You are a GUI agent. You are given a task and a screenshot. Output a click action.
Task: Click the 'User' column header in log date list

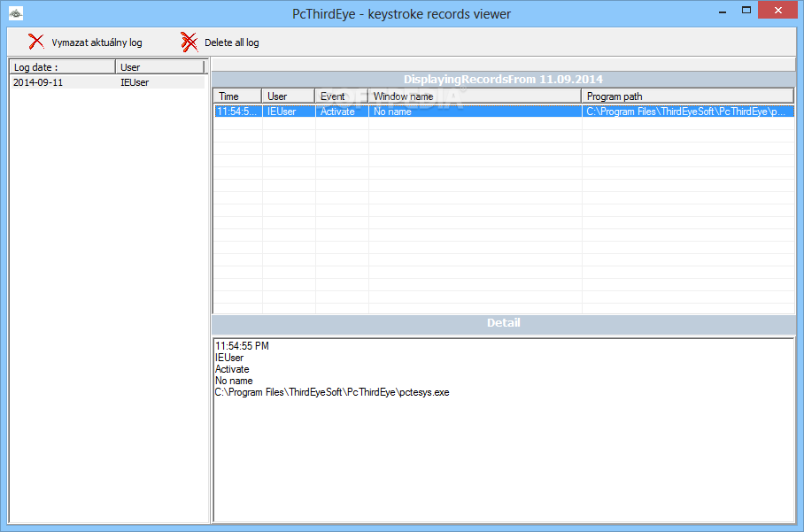tap(159, 67)
